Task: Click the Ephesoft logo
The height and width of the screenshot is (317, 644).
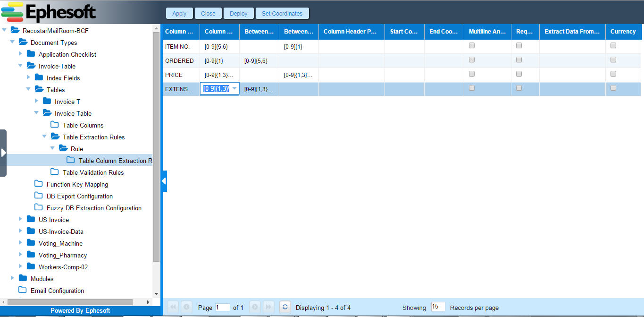Action: (49, 12)
